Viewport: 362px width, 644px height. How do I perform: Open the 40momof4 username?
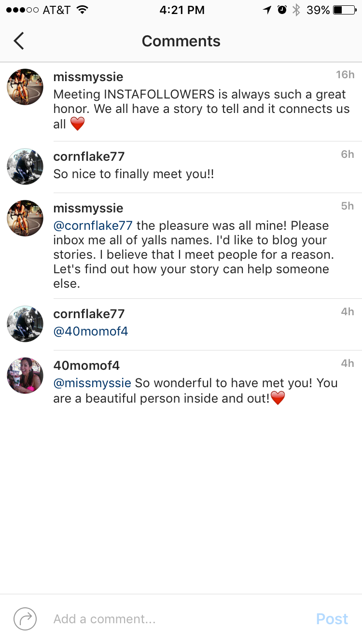(x=86, y=365)
